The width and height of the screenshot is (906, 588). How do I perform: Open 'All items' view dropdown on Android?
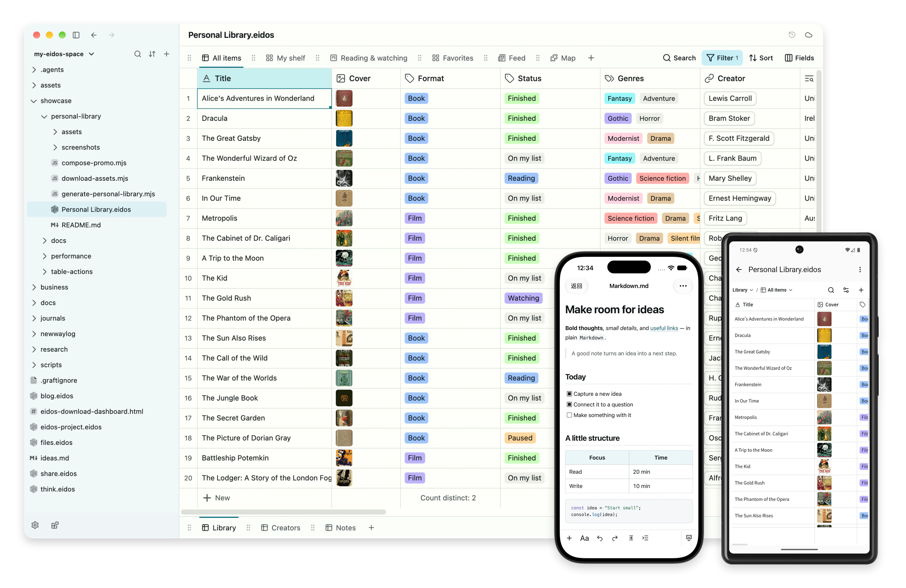(x=776, y=290)
